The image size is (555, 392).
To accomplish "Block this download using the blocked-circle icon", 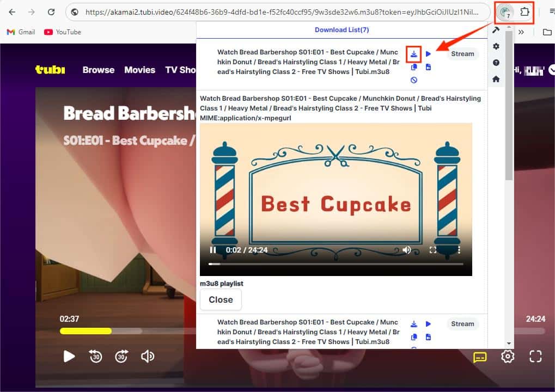I will [414, 79].
